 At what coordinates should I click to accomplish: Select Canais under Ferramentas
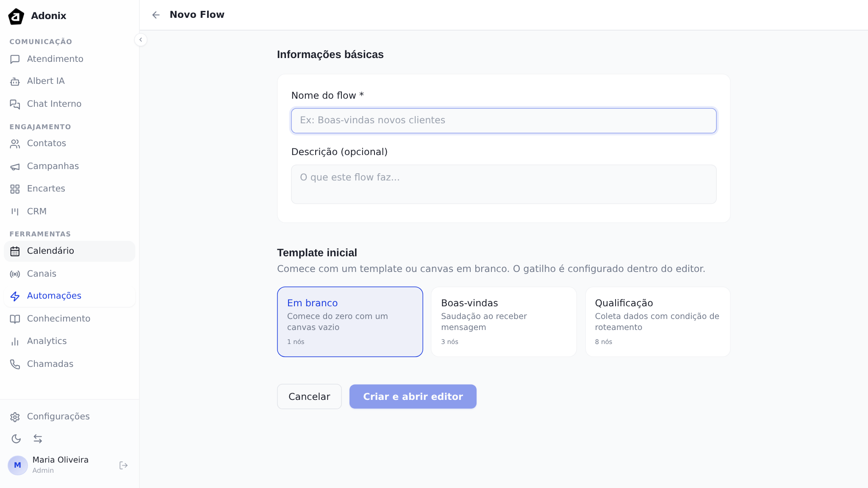(x=42, y=274)
